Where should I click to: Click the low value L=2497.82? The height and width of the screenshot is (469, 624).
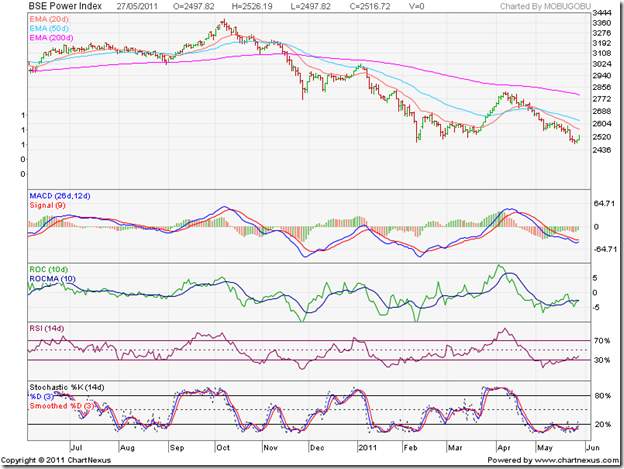(x=310, y=6)
